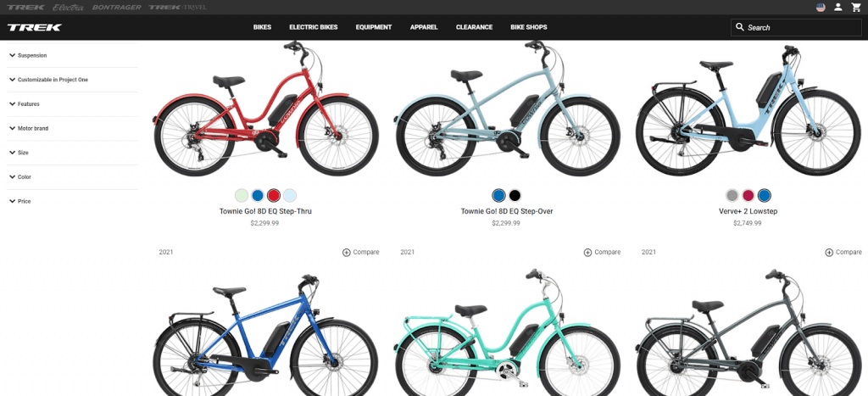Open the Trek Travel brand logo

(x=177, y=7)
